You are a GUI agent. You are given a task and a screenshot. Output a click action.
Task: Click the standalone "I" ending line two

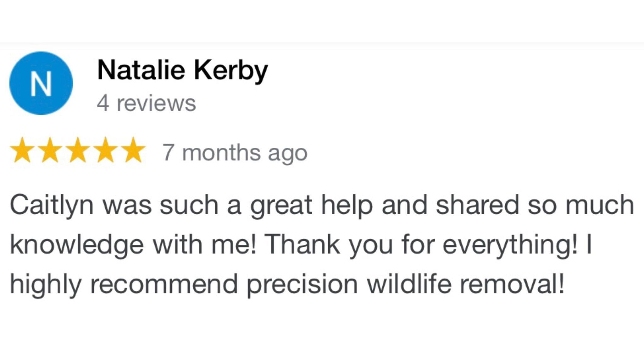pos(589,244)
